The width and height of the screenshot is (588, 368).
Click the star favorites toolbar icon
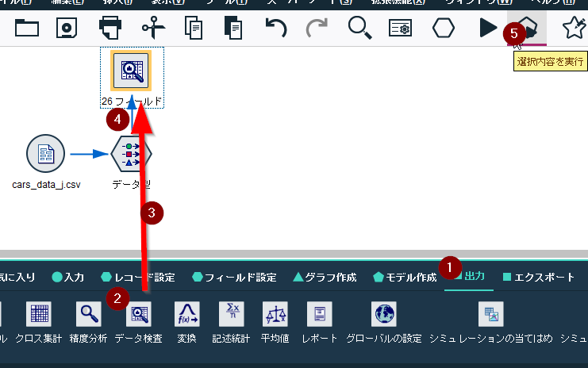click(x=574, y=28)
